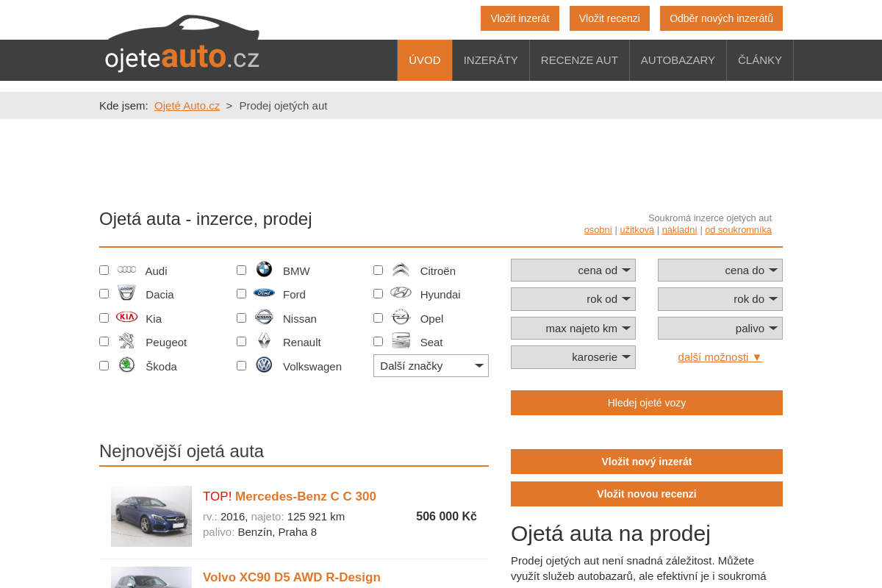Click 'Vložit novou recenzi' button
Screen dimensions: 882x588
coord(647,494)
